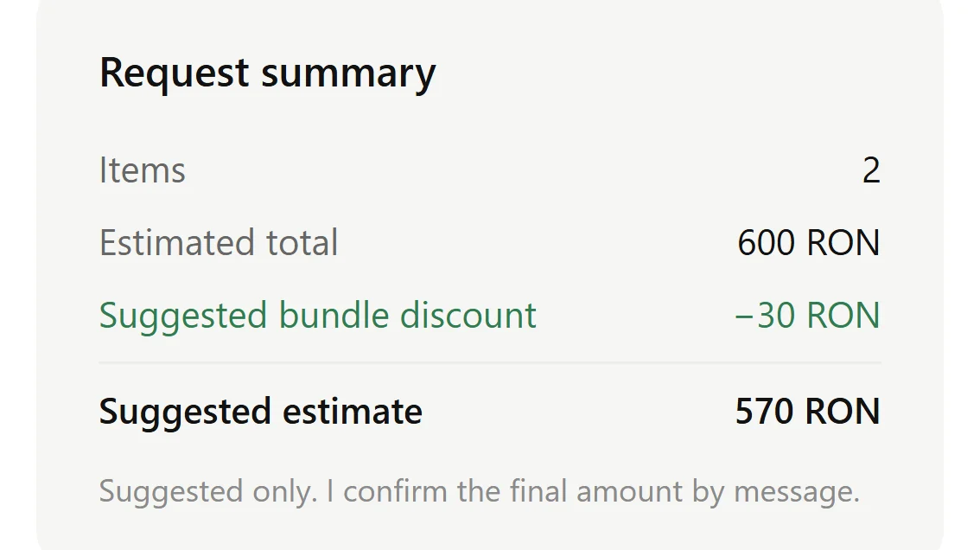Select the 'I confirm the final amount' sentence

click(x=593, y=492)
